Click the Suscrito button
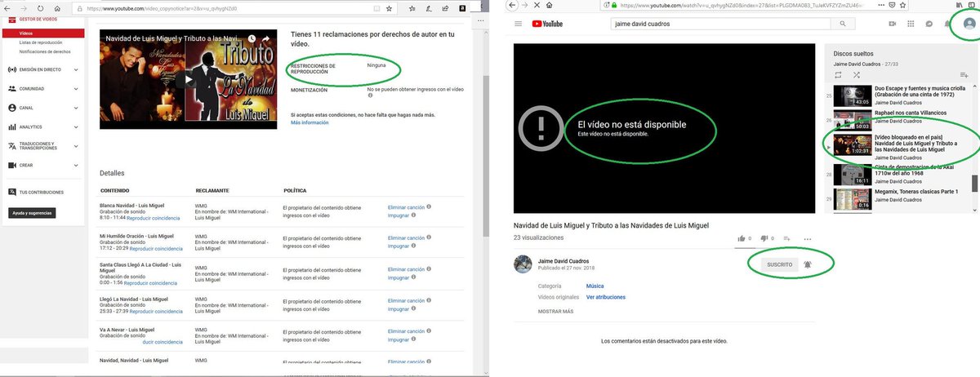 click(779, 264)
